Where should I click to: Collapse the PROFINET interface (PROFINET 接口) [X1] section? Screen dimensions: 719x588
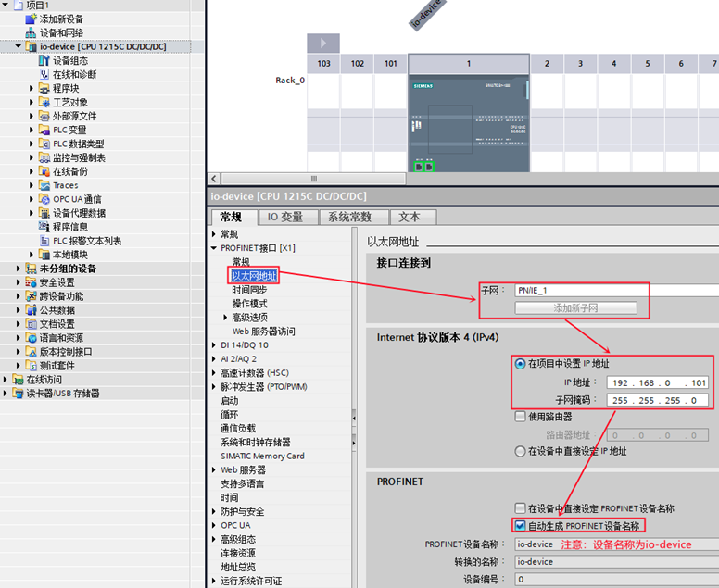point(214,248)
